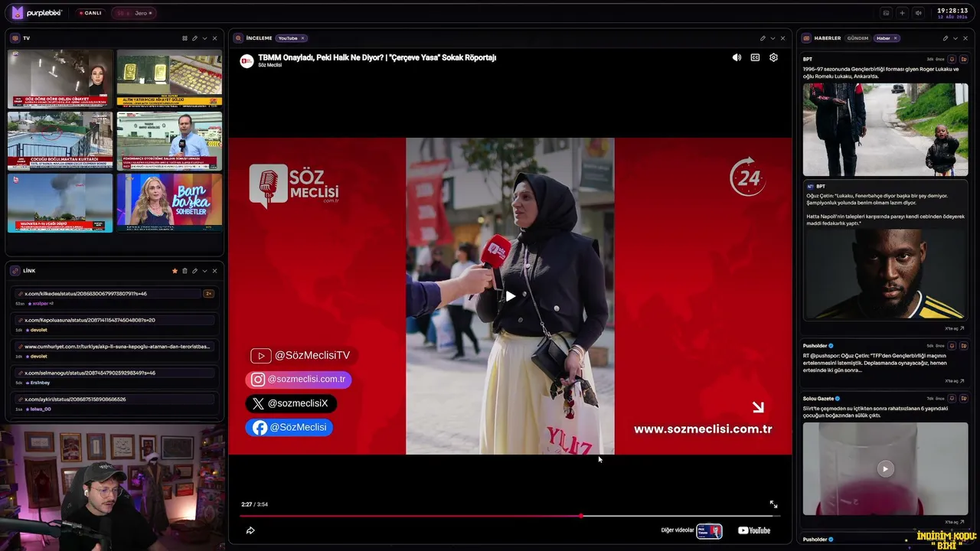The height and width of the screenshot is (551, 980).
Task: Remove the YouTube tag in İnceleme panel
Action: pos(302,38)
